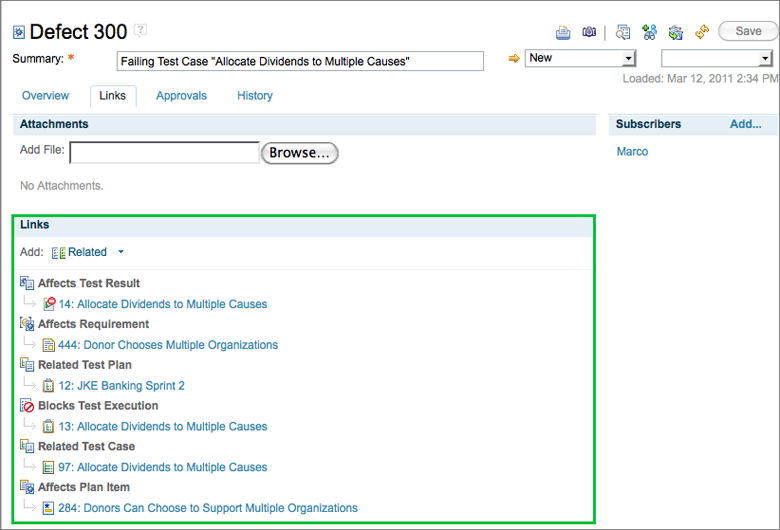The image size is (780, 530).
Task: Click the Blocks Test Execution heading
Action: click(98, 406)
